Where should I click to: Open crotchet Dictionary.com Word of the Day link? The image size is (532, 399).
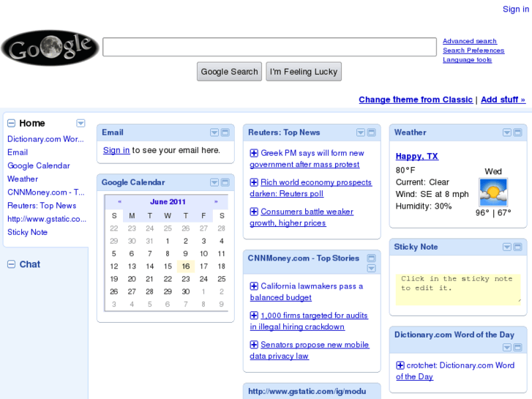(455, 371)
